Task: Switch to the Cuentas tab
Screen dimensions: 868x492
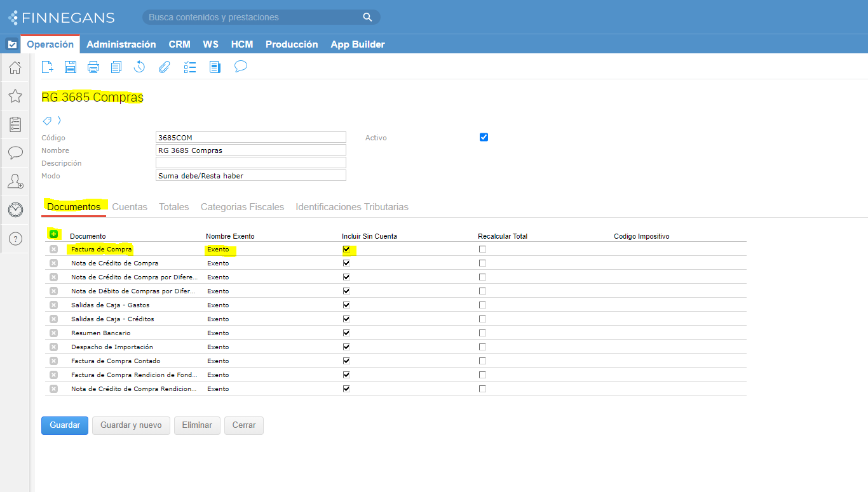Action: click(130, 207)
